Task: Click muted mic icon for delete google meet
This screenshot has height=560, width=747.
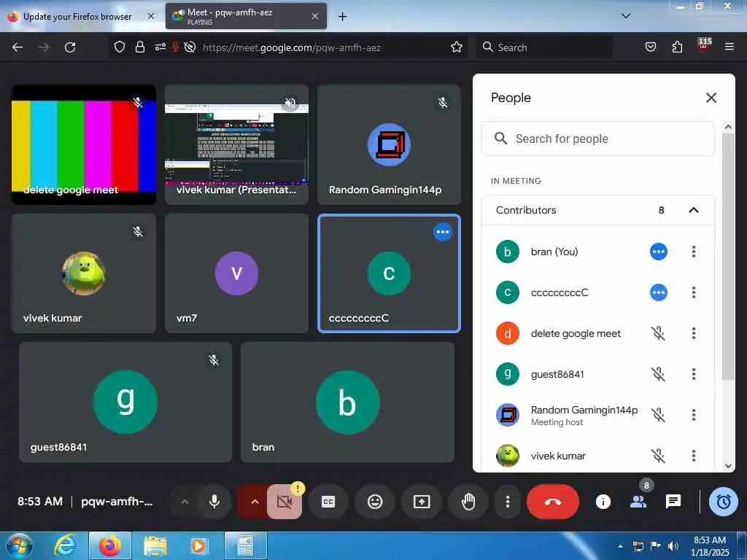Action: (659, 333)
